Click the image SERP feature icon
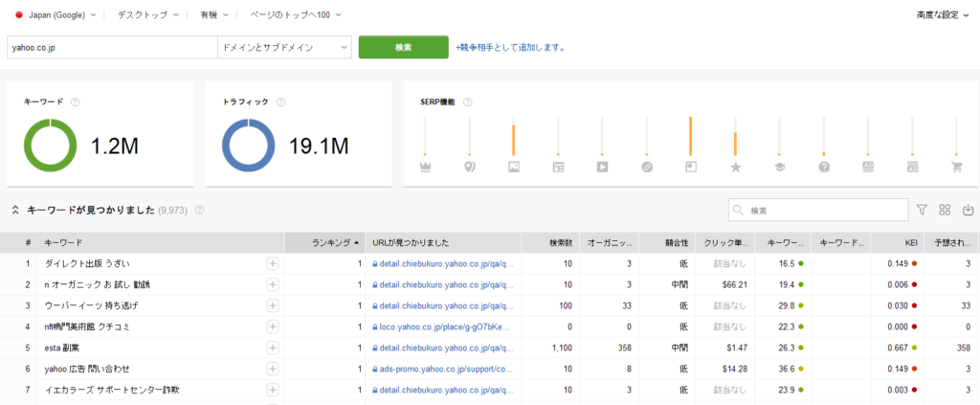The width and height of the screenshot is (980, 405). click(x=514, y=167)
